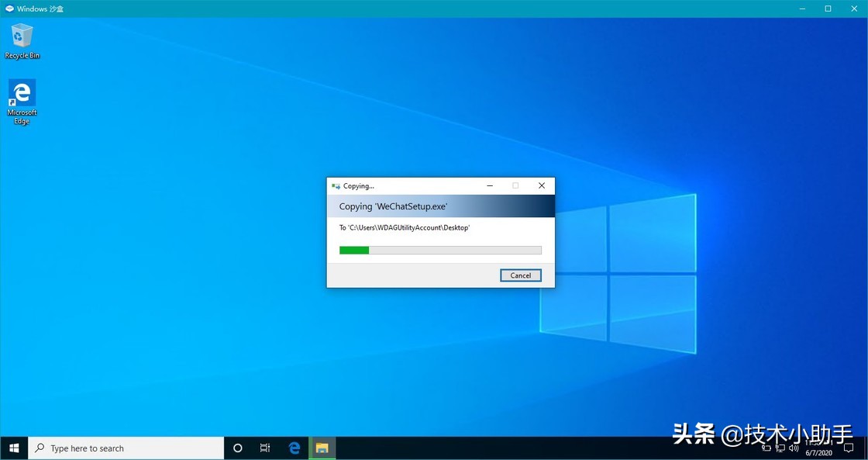Open the network status icon
868x460 pixels.
pos(780,448)
